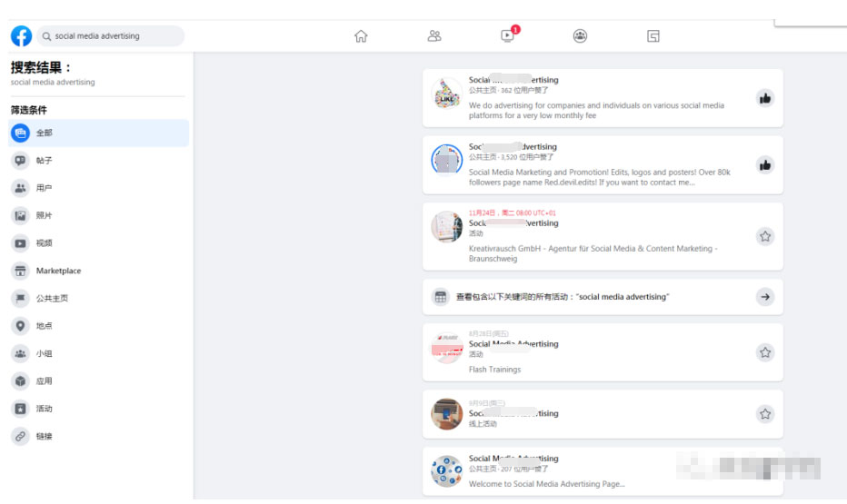Click the search box with social media advertising

click(x=113, y=36)
